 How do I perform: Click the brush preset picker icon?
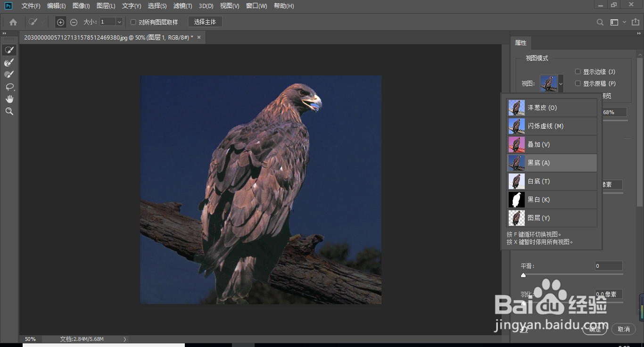coord(33,22)
